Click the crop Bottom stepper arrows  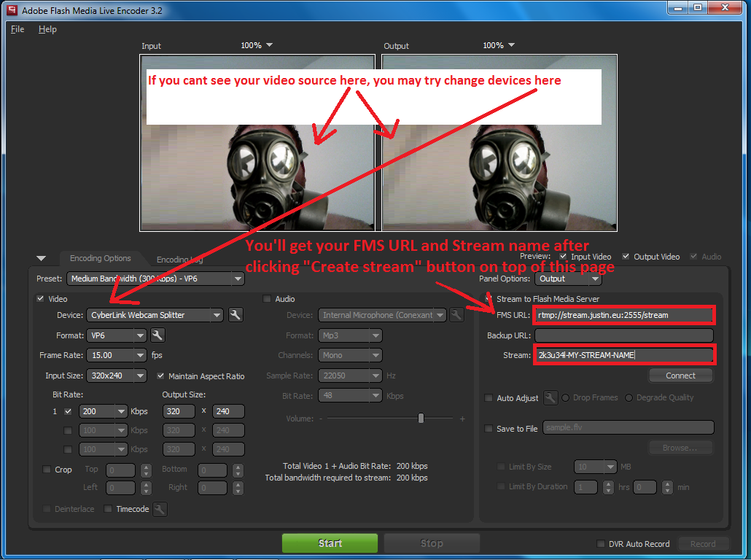click(238, 470)
